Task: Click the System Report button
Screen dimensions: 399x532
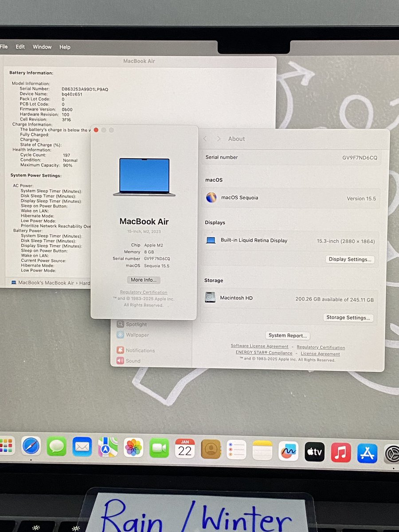Action: click(x=287, y=336)
